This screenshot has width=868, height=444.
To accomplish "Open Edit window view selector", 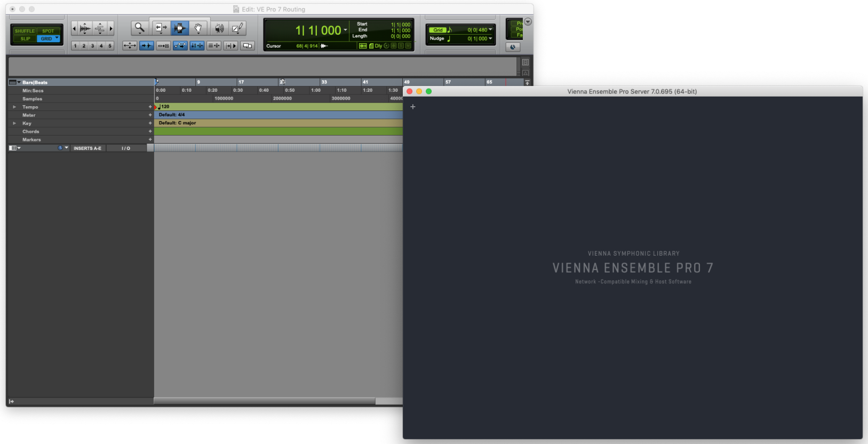I will [15, 148].
